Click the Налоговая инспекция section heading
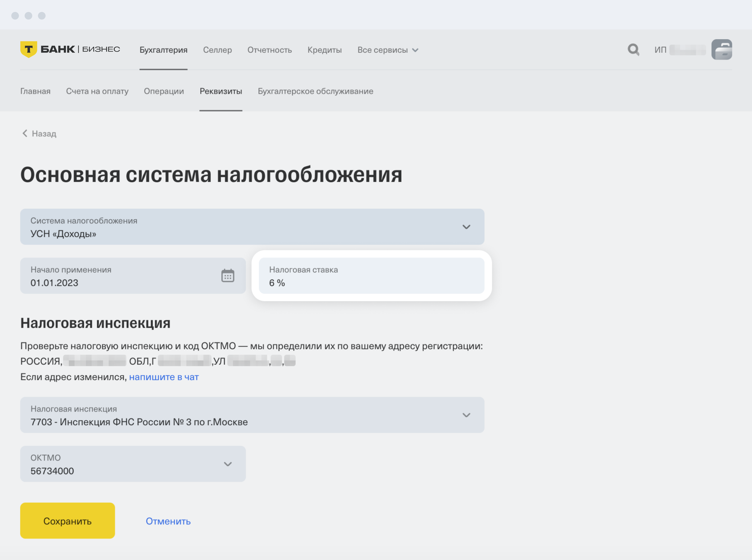Viewport: 752px width, 560px height. tap(95, 323)
